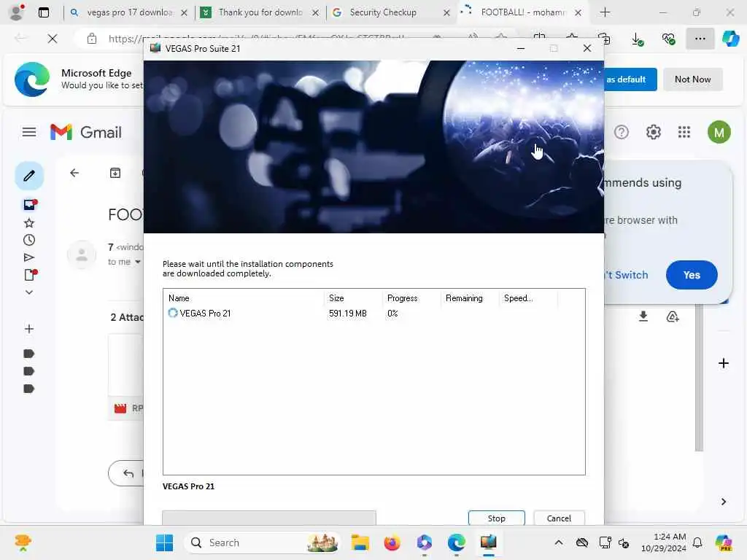Go back to inbox arrow in Gmail
This screenshot has height=560, width=747.
74,173
